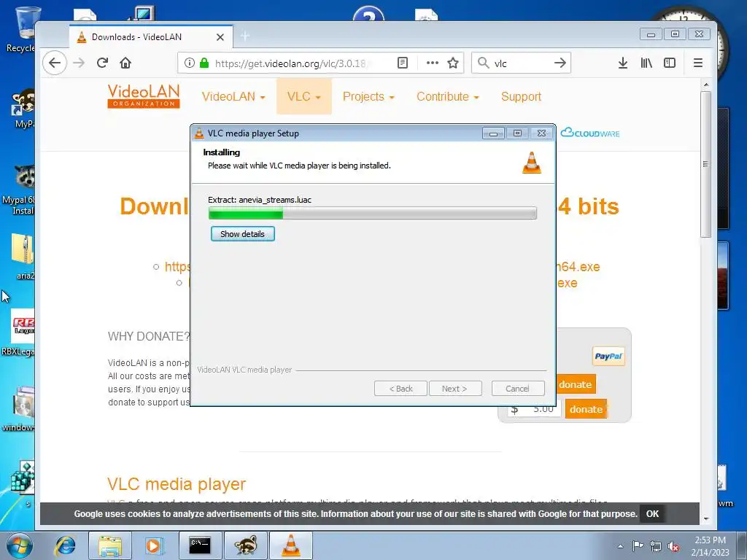Click the Next button in Setup
The image size is (747, 560).
(x=455, y=389)
